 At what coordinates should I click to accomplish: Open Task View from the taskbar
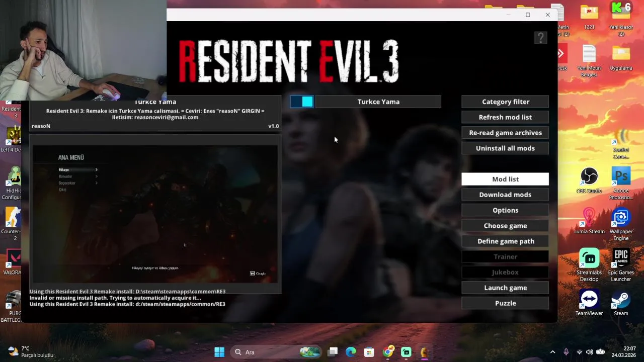[x=333, y=352]
